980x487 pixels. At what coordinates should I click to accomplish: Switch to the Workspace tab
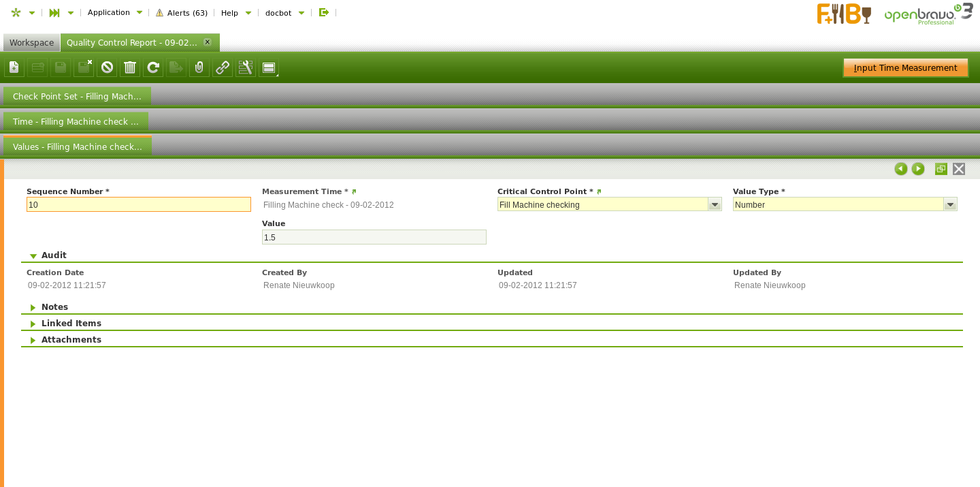coord(31,42)
